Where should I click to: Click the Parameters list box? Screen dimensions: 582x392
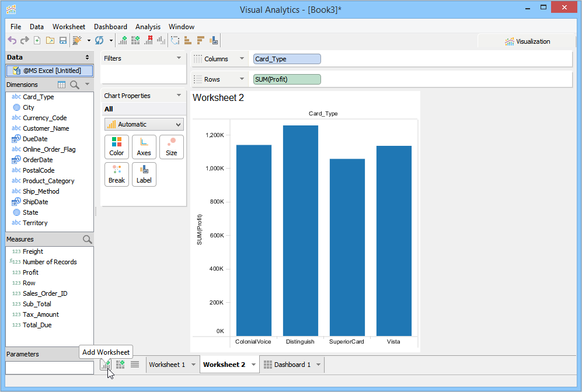[x=50, y=367]
